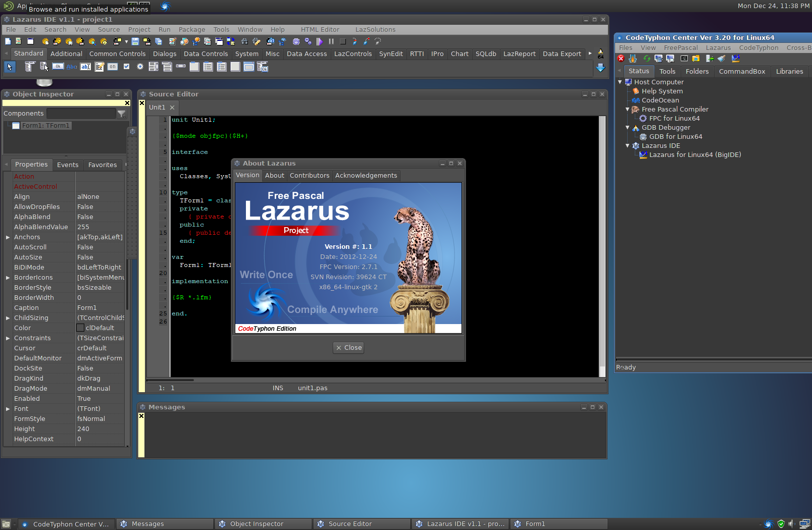Select 'FPC for Linux64' tree item

[675, 119]
